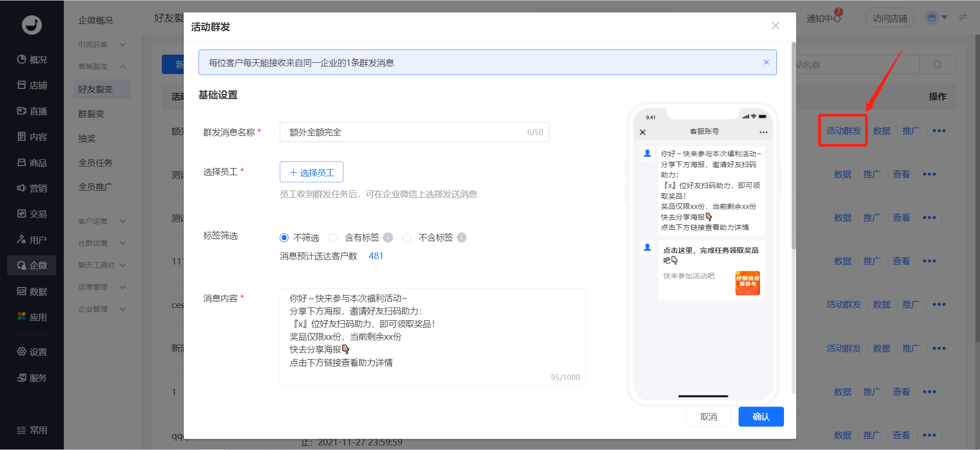Click the 群发消息名称 input field
This screenshot has height=450, width=980.
pyautogui.click(x=414, y=132)
